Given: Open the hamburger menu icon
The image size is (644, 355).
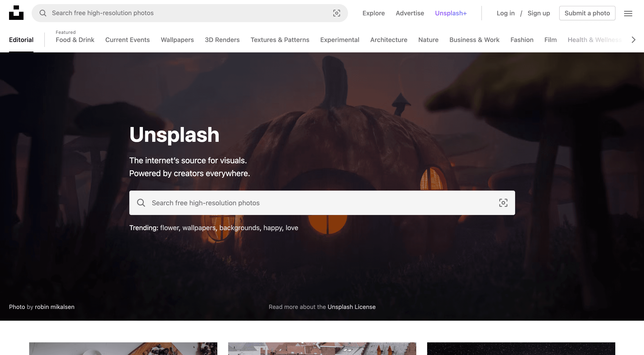Looking at the screenshot, I should point(628,13).
